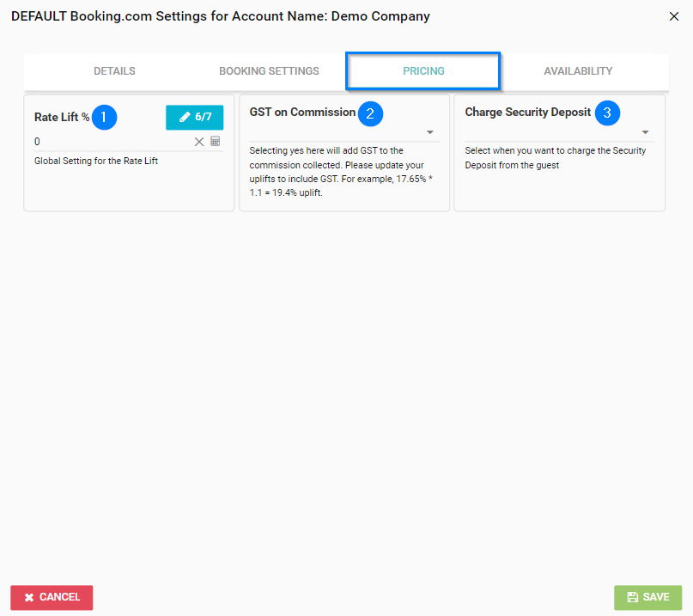Go to the Availability tab
Screen dimensions: 693x616
click(x=578, y=71)
